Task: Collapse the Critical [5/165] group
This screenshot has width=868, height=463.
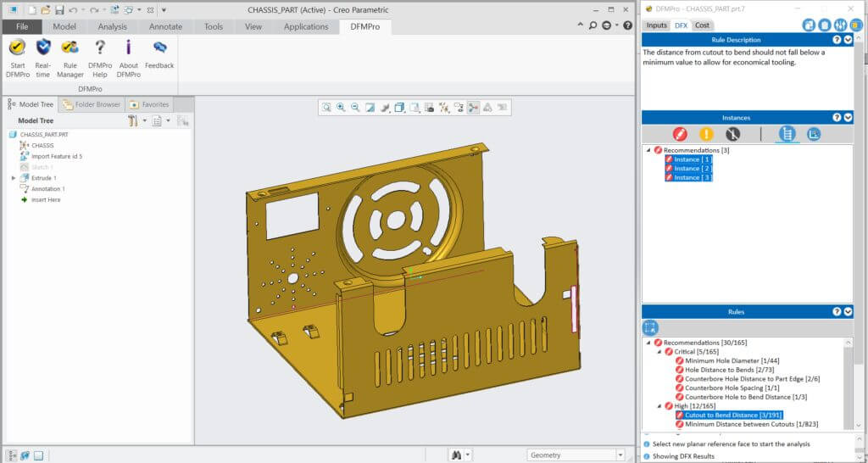Action: click(659, 352)
